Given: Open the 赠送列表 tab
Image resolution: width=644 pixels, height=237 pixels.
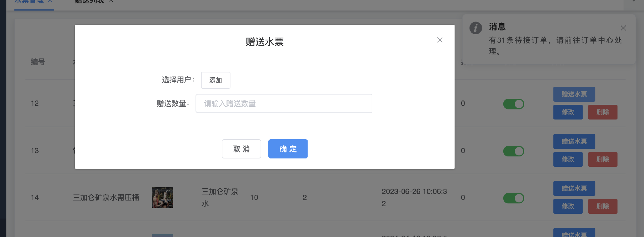Looking at the screenshot, I should pos(90,2).
